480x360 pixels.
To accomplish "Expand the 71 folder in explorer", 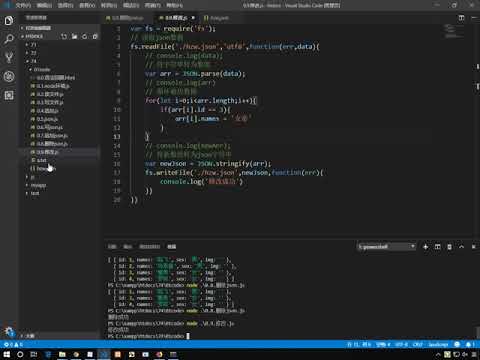I will [33, 45].
